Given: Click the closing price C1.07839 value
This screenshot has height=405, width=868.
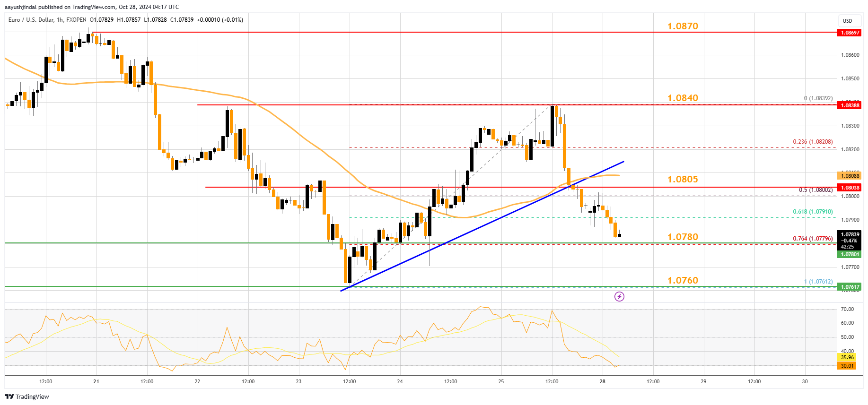Looking at the screenshot, I should [182, 20].
